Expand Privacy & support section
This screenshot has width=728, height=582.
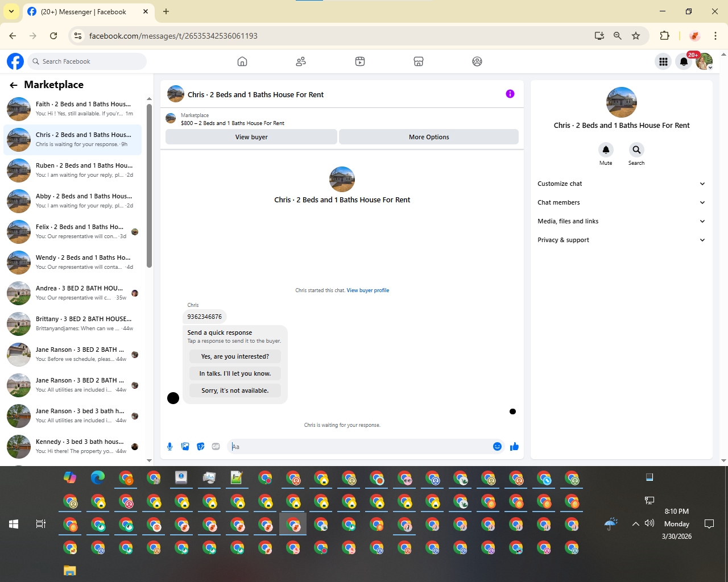tap(621, 240)
